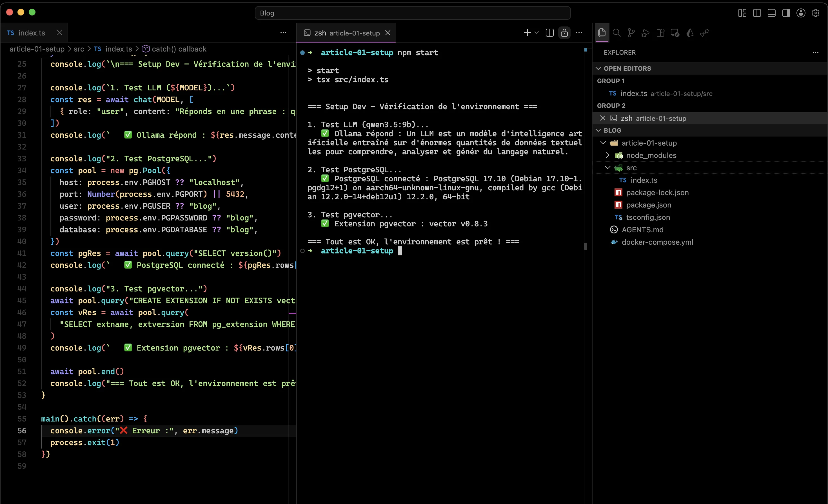Open the Manage gear icon

click(x=816, y=13)
